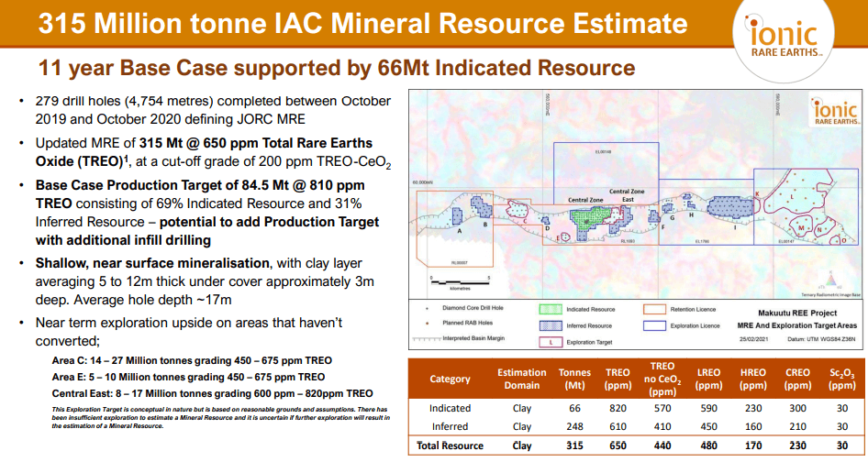Click the Interpreted Basin Margin legend line
868x462 pixels.
[x=427, y=338]
